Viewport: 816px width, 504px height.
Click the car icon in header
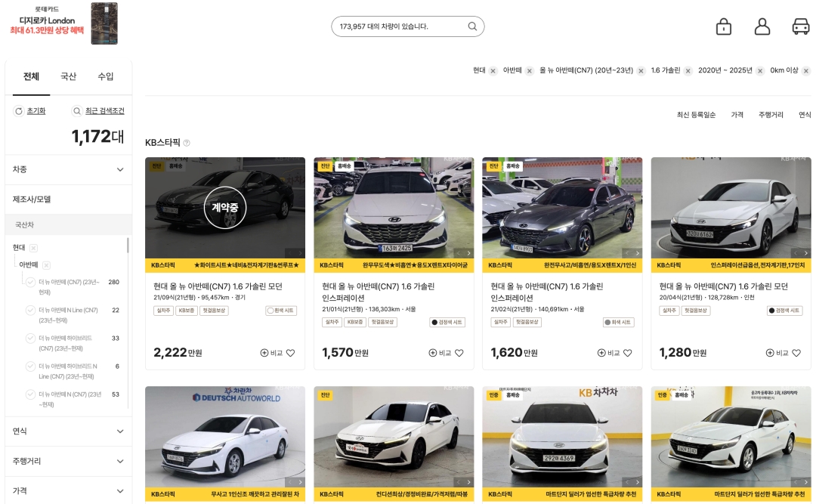pyautogui.click(x=800, y=26)
